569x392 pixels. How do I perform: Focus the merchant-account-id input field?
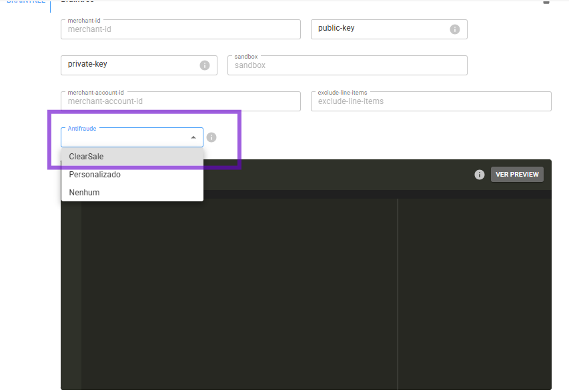[181, 101]
